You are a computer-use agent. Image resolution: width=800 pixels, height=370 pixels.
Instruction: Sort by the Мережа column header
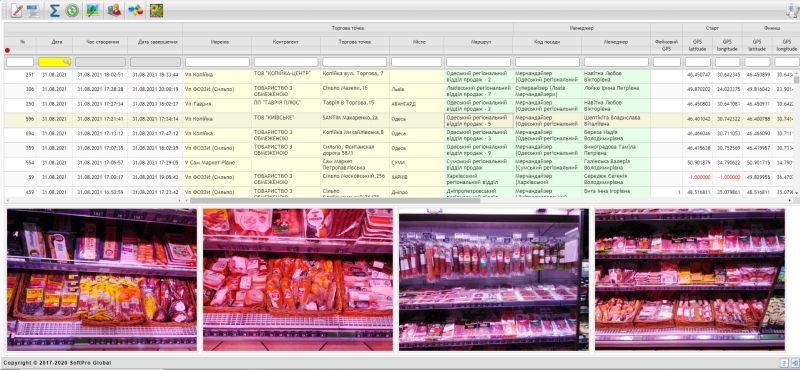(x=219, y=42)
